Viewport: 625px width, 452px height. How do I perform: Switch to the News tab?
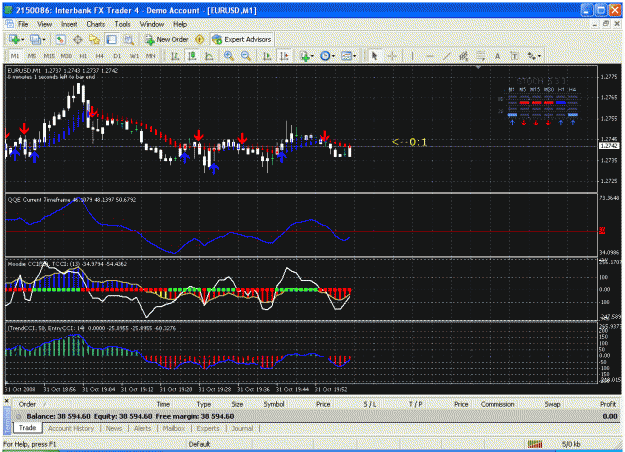(114, 428)
